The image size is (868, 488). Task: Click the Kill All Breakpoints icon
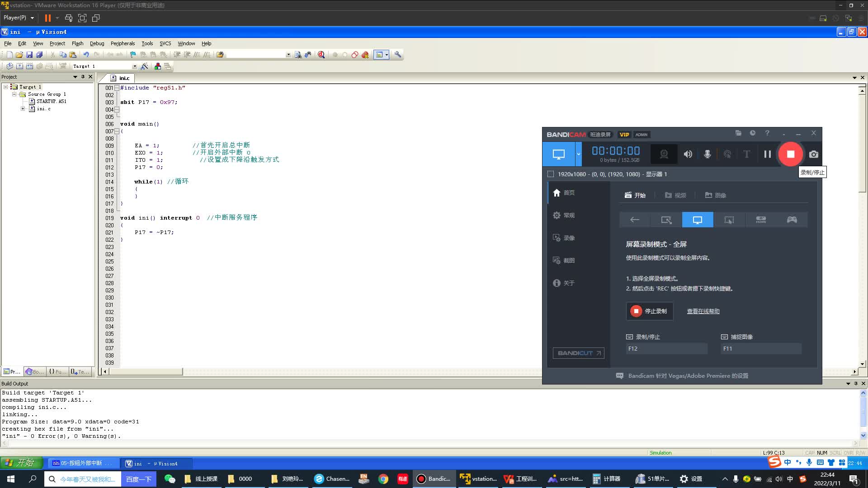pyautogui.click(x=365, y=55)
